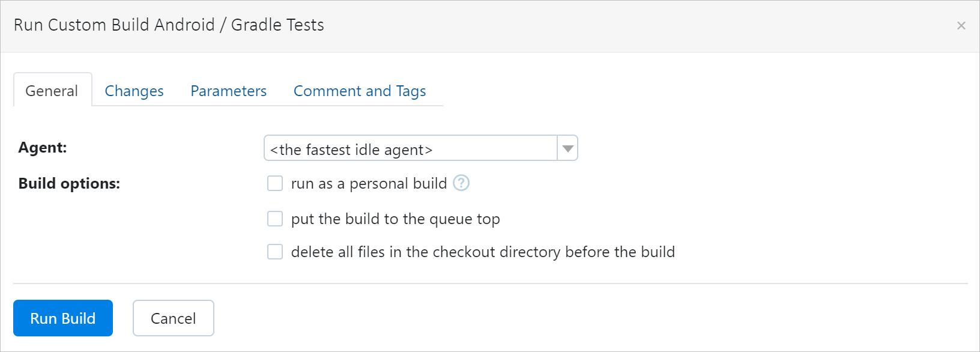Click the Build options label
This screenshot has width=980, height=352.
click(x=69, y=183)
